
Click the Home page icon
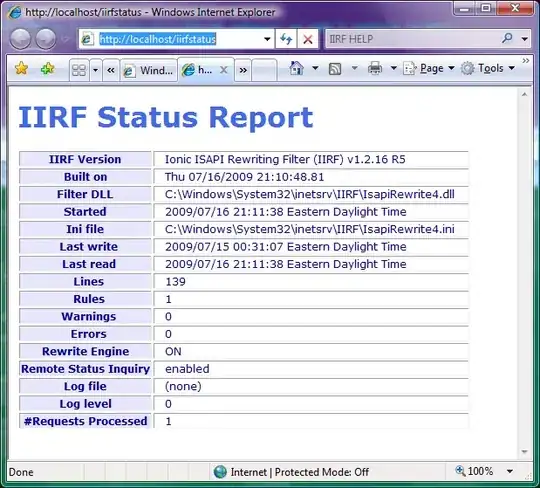point(297,68)
